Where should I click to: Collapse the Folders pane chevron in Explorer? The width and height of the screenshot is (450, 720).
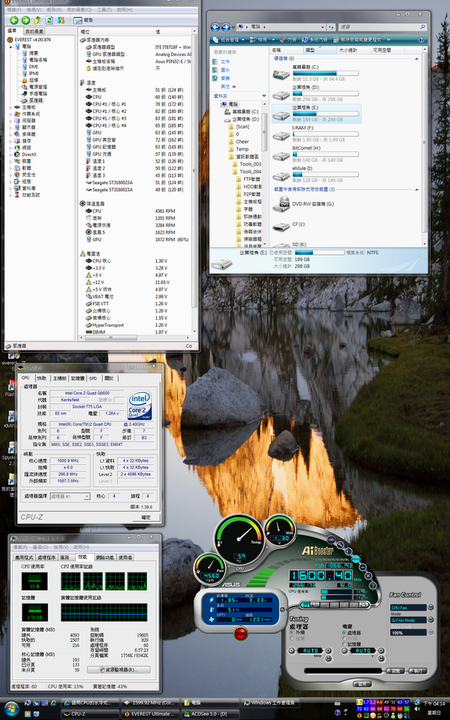point(264,96)
